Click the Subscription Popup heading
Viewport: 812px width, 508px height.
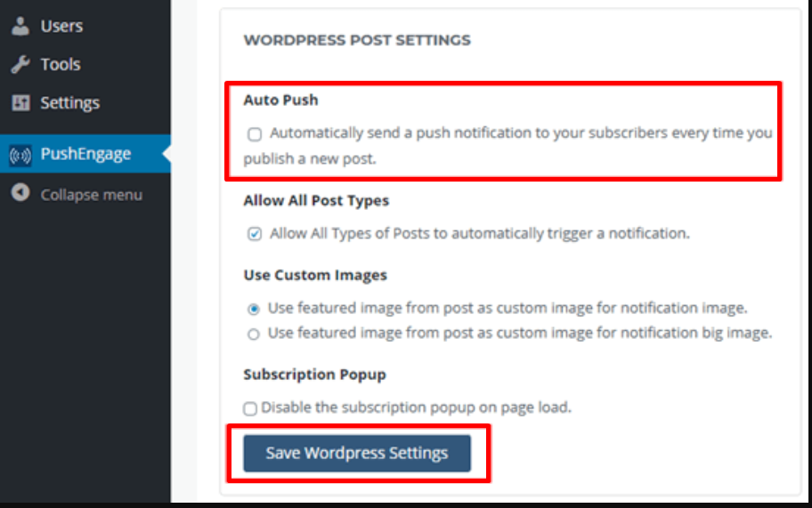[x=314, y=375]
